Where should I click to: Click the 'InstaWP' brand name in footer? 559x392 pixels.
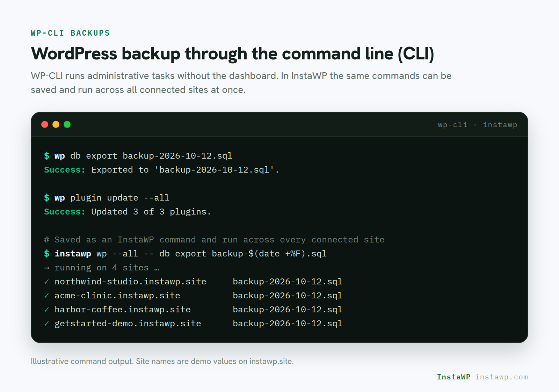pyautogui.click(x=453, y=377)
